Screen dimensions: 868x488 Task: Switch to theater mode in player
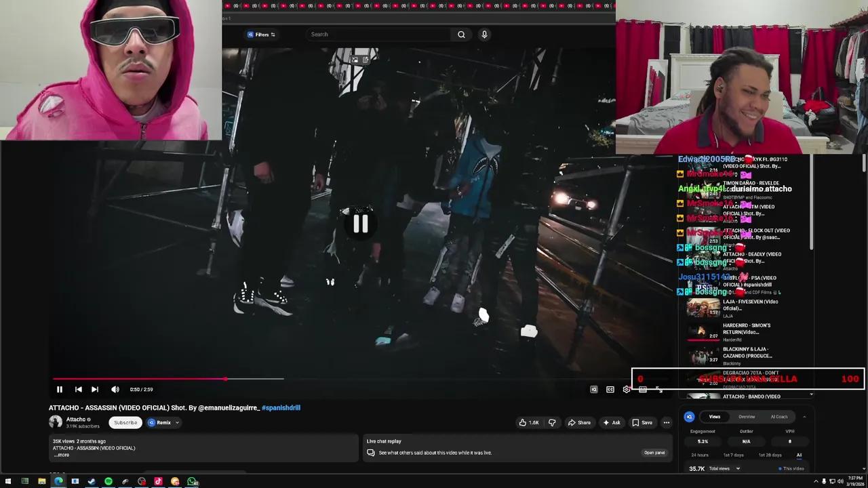643,389
